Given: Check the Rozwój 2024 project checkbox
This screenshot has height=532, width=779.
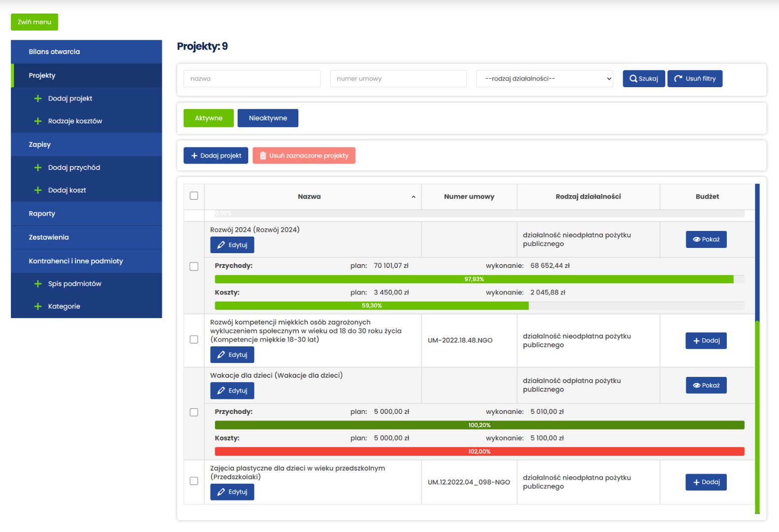Looking at the screenshot, I should point(194,266).
